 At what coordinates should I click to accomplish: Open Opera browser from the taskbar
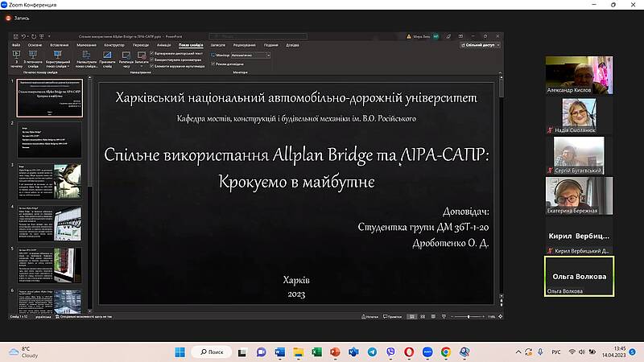coord(409,352)
